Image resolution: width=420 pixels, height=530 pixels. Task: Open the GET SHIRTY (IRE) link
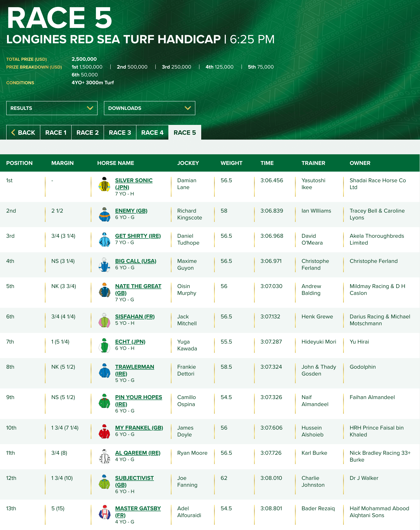click(x=138, y=236)
